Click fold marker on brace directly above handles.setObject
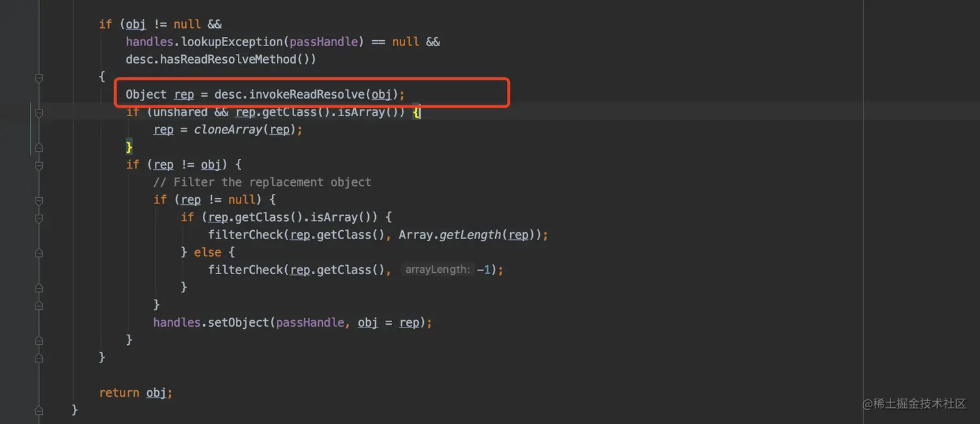 click(x=39, y=305)
